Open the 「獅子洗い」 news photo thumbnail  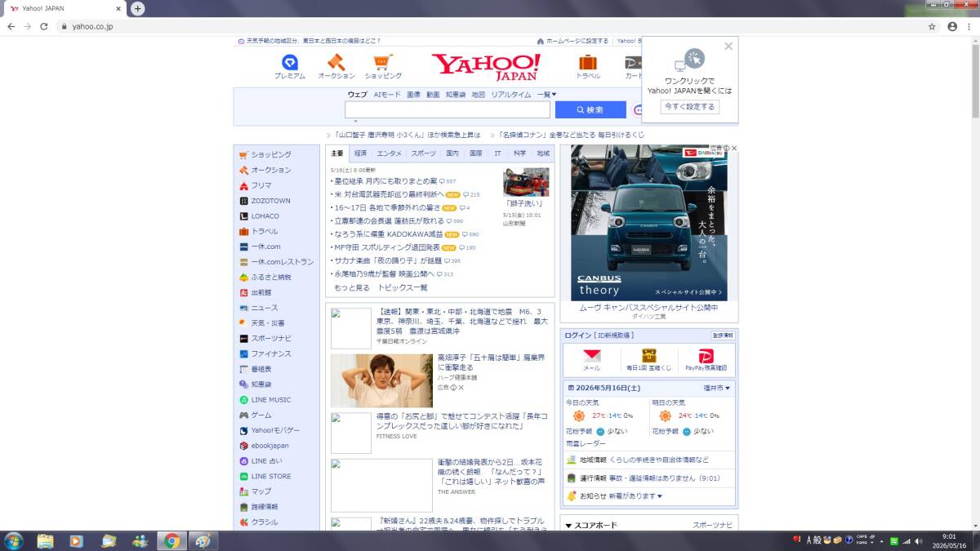[526, 183]
